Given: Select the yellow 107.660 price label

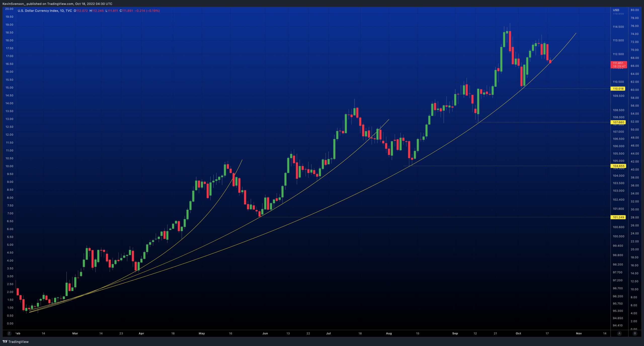Looking at the screenshot, I should (x=618, y=122).
